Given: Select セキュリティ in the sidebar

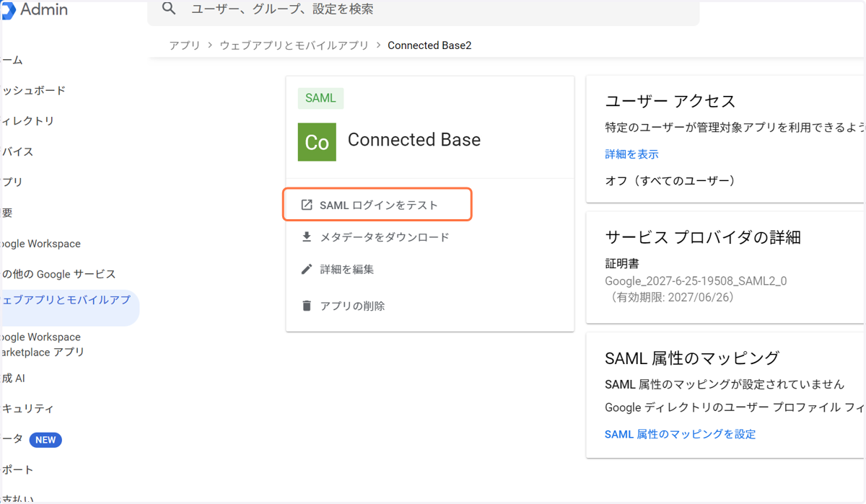Looking at the screenshot, I should tap(27, 409).
